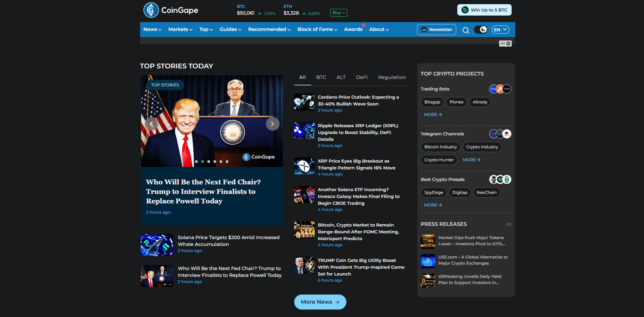This screenshot has height=317, width=644.
Task: Click the Win Up to 5 BTC button
Action: click(484, 9)
